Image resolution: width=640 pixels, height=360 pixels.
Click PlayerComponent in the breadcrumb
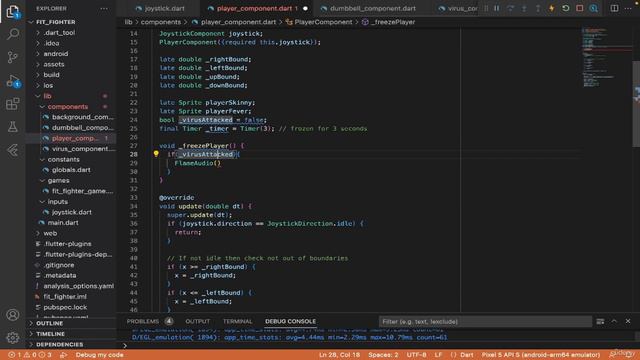pos(323,22)
